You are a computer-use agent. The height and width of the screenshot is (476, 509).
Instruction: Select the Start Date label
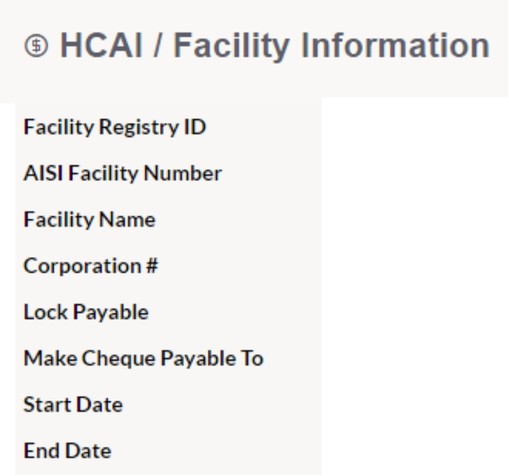pos(73,404)
